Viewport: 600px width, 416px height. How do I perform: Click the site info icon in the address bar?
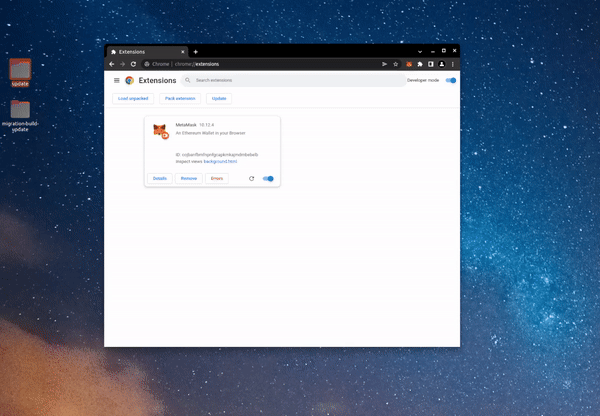147,64
